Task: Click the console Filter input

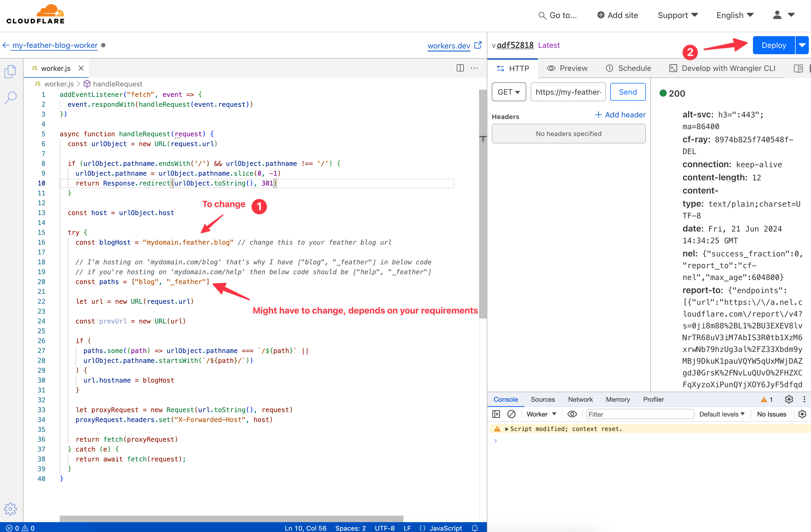Action: tap(640, 414)
